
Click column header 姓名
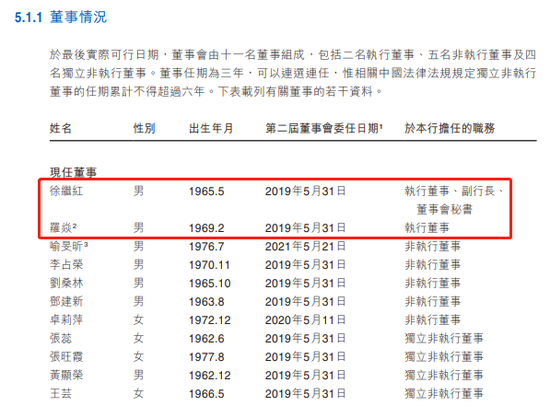pyautogui.click(x=60, y=128)
